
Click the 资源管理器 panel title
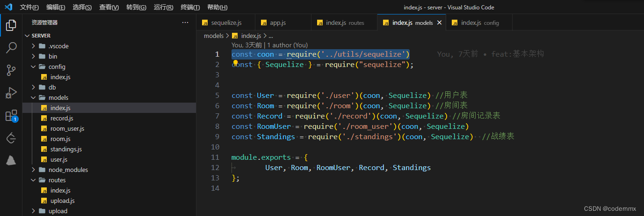45,22
